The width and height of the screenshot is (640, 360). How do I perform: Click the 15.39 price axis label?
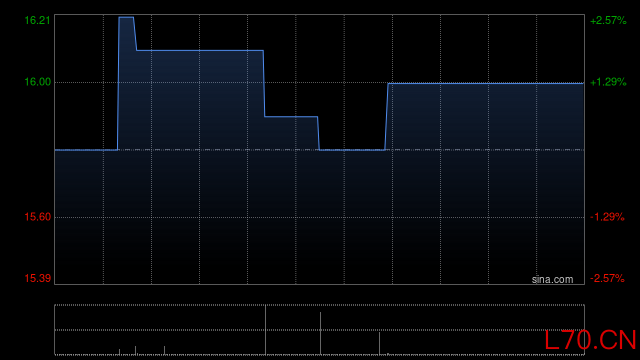tap(38, 278)
